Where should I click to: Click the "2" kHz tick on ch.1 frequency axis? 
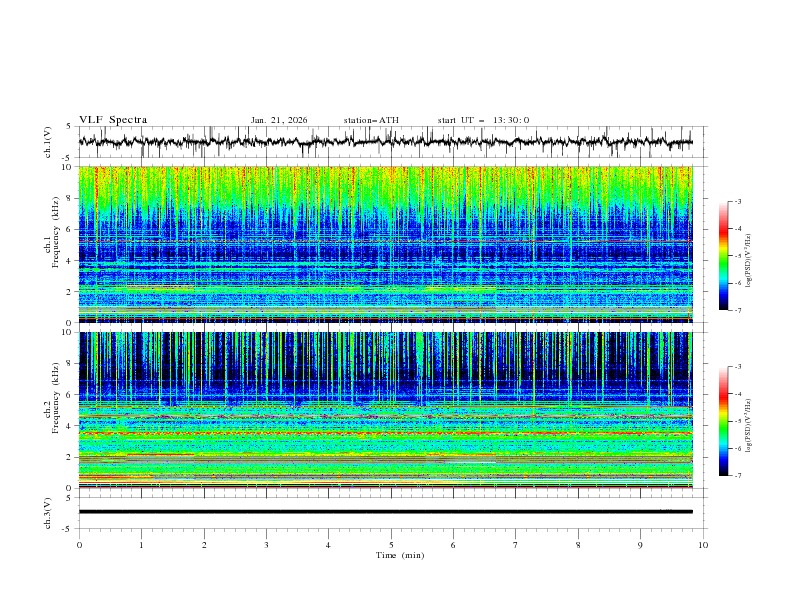tap(69, 291)
